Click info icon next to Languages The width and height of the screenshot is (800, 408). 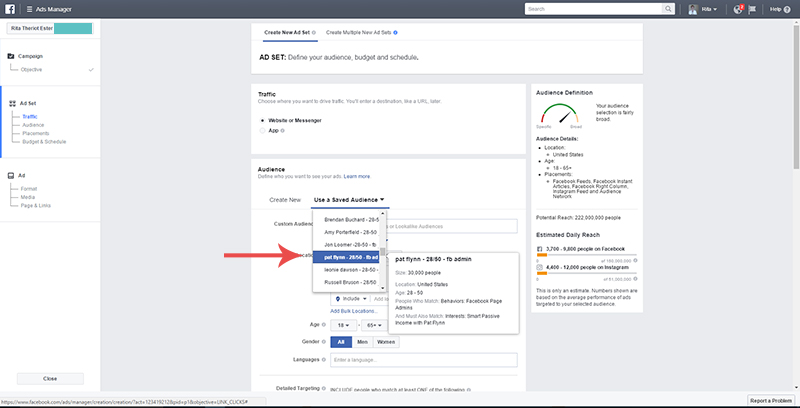pos(323,360)
